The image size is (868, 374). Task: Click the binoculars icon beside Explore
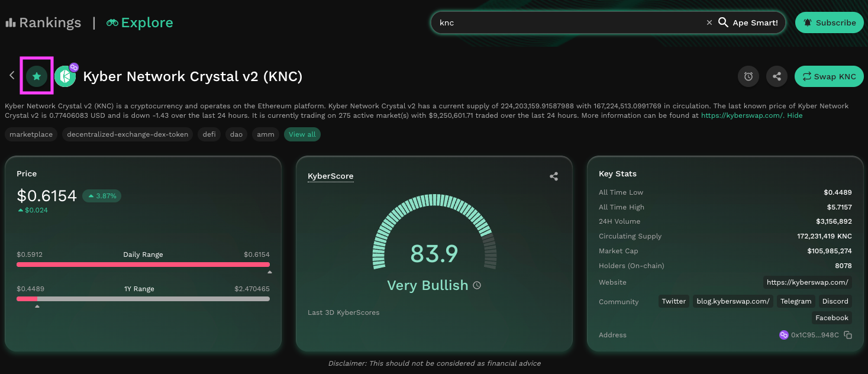(x=112, y=23)
